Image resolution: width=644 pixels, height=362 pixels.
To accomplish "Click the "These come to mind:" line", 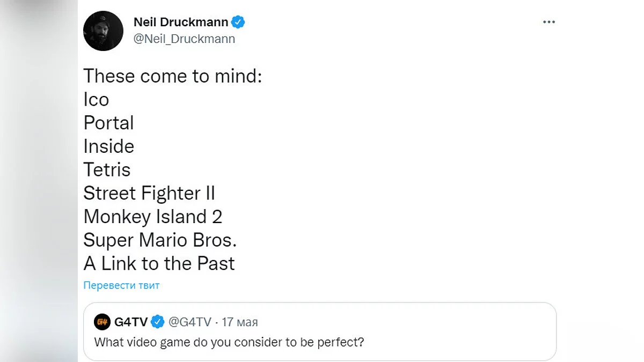I will pyautogui.click(x=172, y=76).
